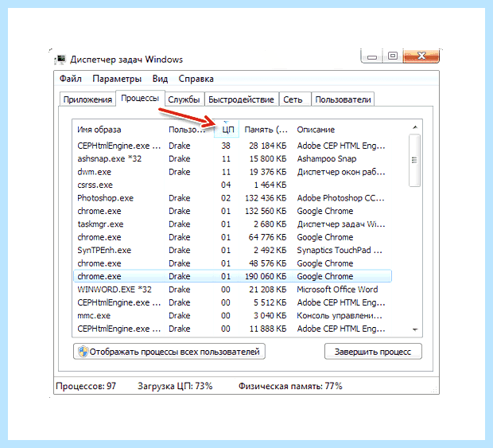Maximize the Task Manager window
The image size is (493, 448).
pyautogui.click(x=392, y=56)
